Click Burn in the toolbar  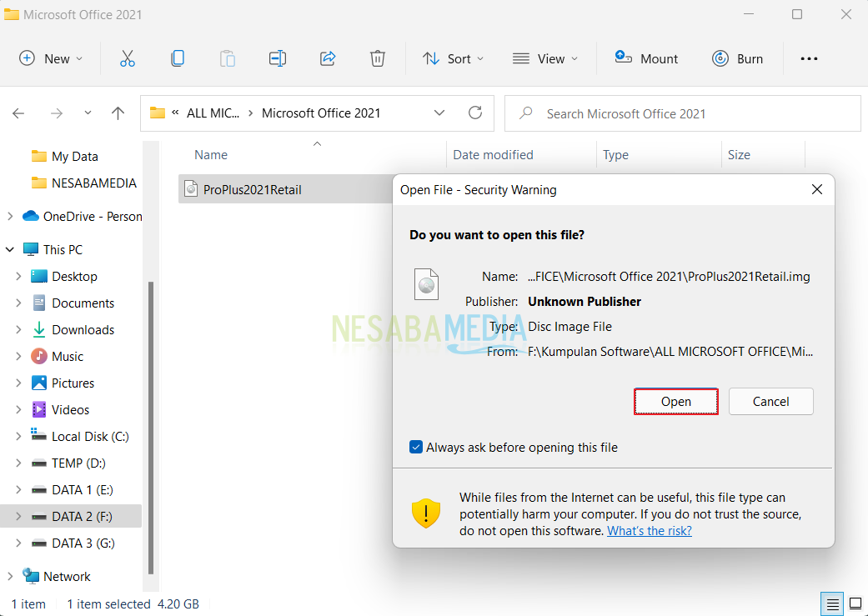(737, 58)
